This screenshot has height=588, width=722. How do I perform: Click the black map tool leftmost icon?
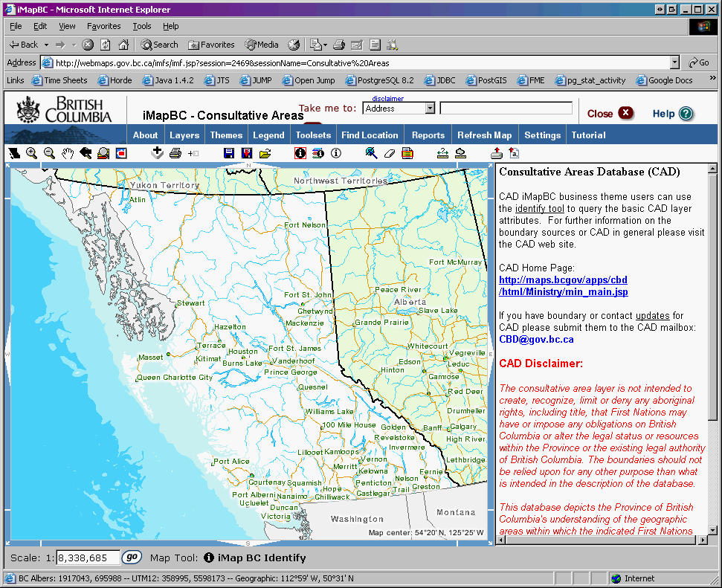14,153
